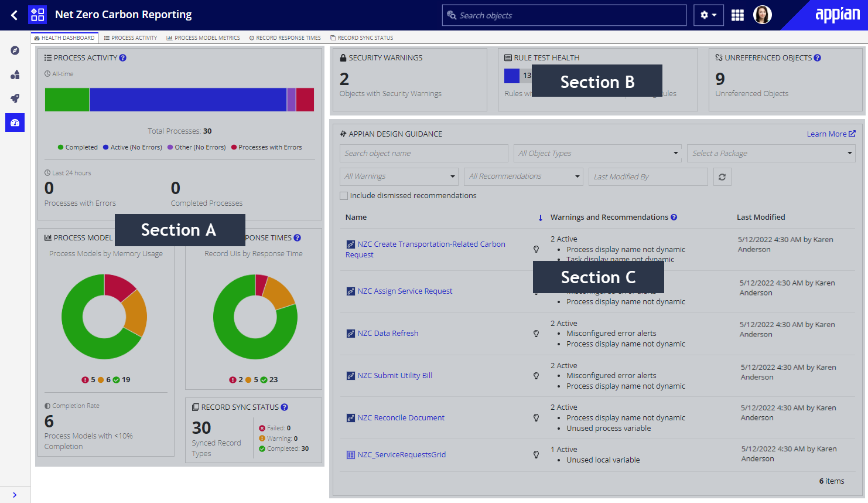
Task: Open NZC Reconcile Document
Action: point(401,417)
